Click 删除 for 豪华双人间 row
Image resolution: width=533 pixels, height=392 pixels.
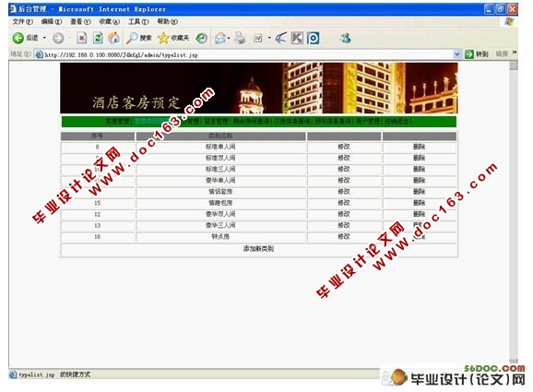click(x=420, y=214)
